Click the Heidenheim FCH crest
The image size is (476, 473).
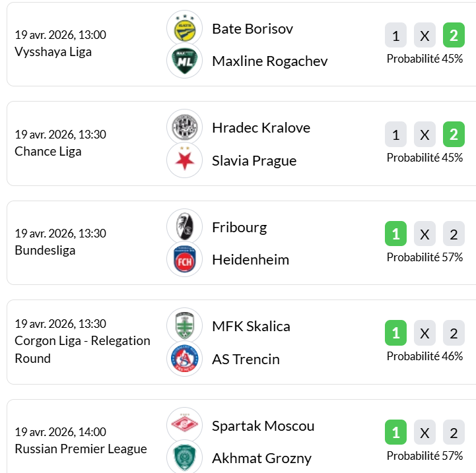point(184,259)
